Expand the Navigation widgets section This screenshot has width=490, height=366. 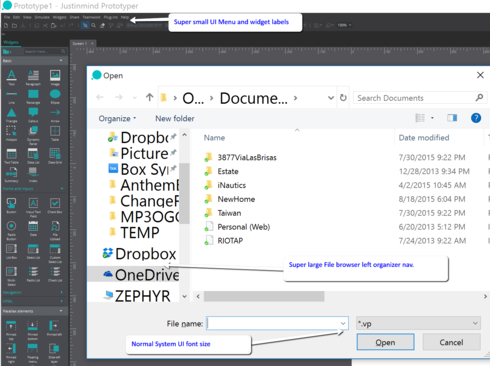click(x=62, y=292)
